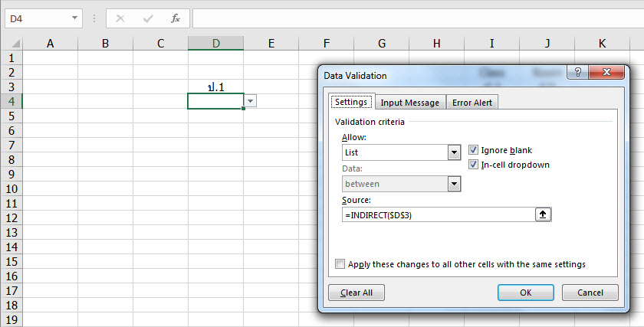Click the Cancel button in dialog
This screenshot has height=327, width=644.
pyautogui.click(x=590, y=293)
